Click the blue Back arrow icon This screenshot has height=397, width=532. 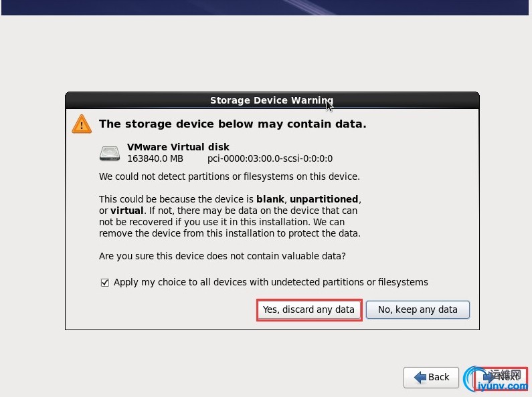[420, 378]
